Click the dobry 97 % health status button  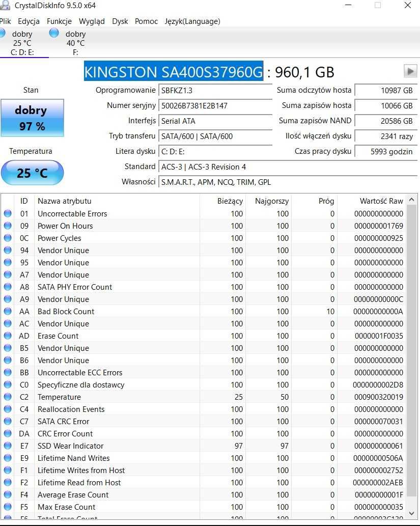tap(32, 118)
